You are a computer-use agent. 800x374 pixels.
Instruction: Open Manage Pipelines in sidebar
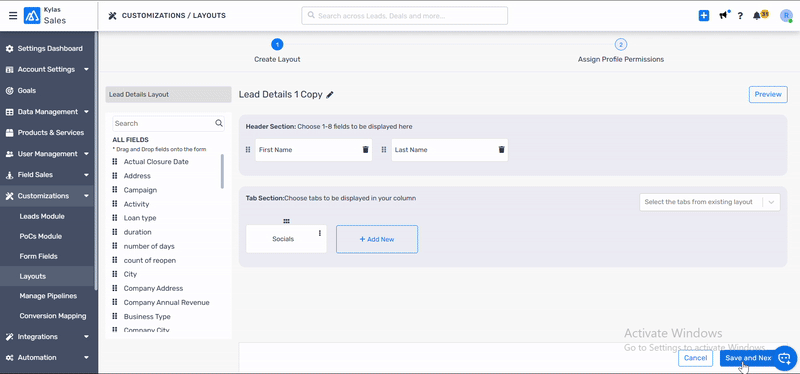[x=47, y=296]
